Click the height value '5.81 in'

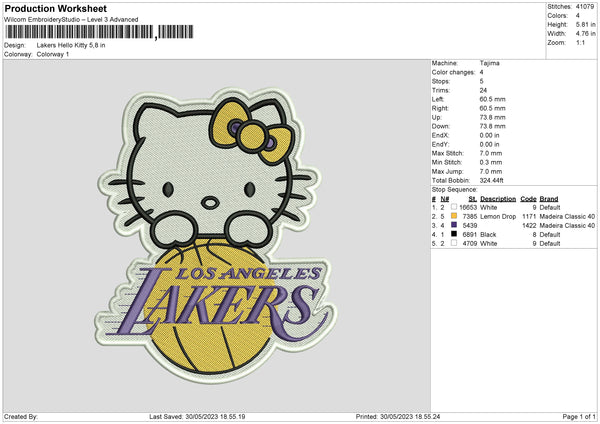585,24
